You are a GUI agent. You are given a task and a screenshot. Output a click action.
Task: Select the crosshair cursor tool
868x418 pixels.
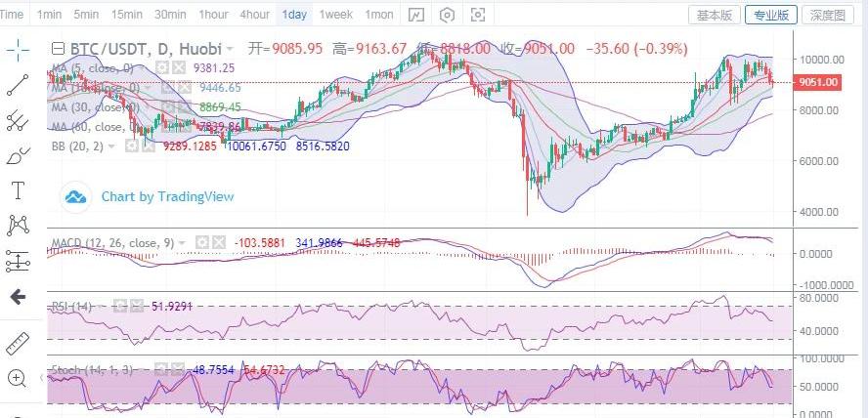(x=17, y=49)
